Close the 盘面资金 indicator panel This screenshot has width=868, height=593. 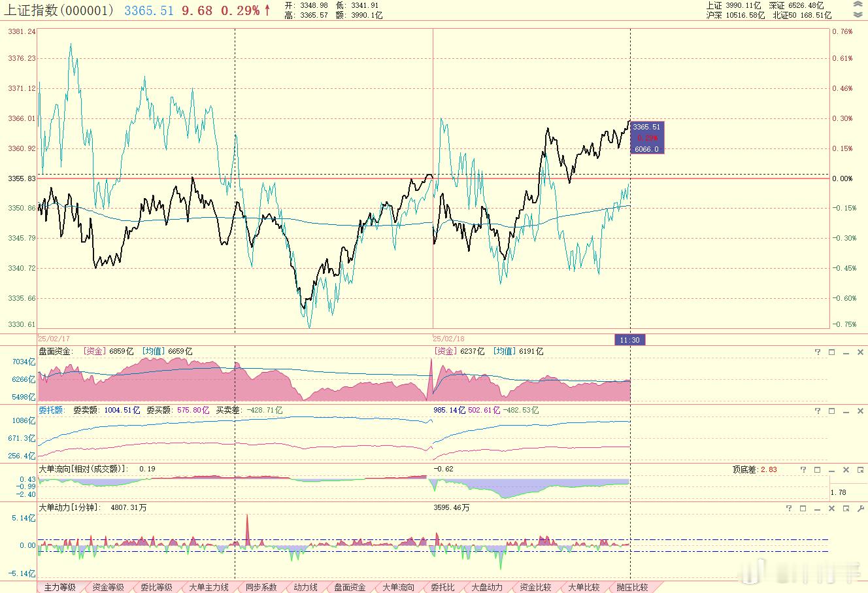pos(861,352)
